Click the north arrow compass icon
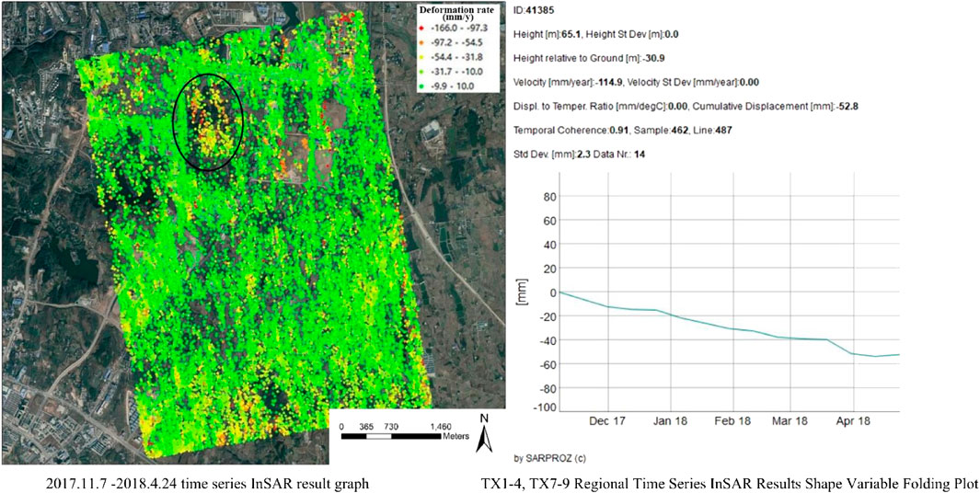The image size is (980, 493). 482,432
